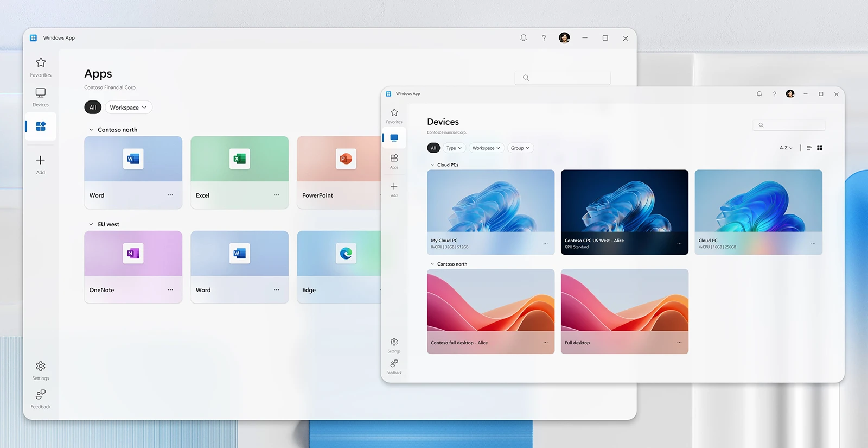This screenshot has width=868, height=448.
Task: Collapse the Contoso north group in the Apps window
Action: (x=91, y=130)
